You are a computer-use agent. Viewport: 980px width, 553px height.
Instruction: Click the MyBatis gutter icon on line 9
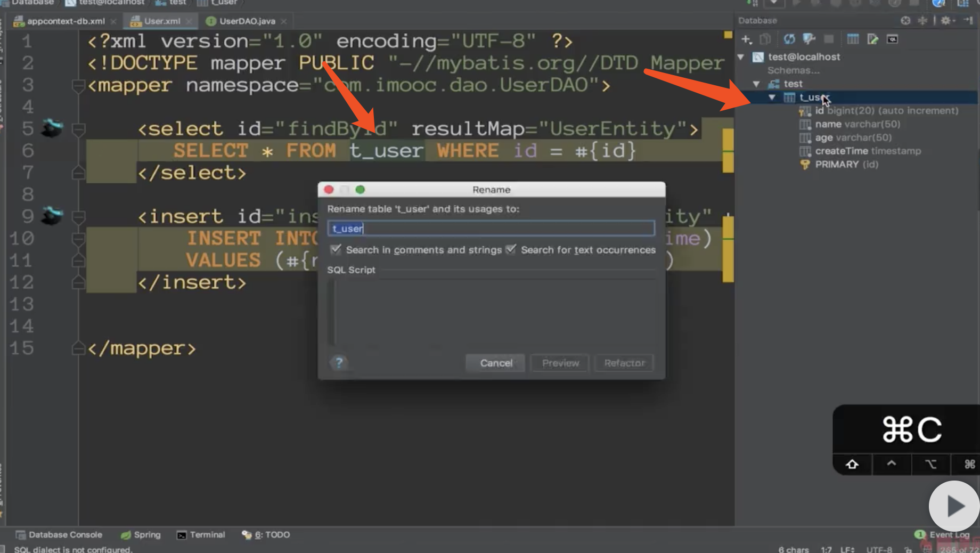tap(52, 216)
